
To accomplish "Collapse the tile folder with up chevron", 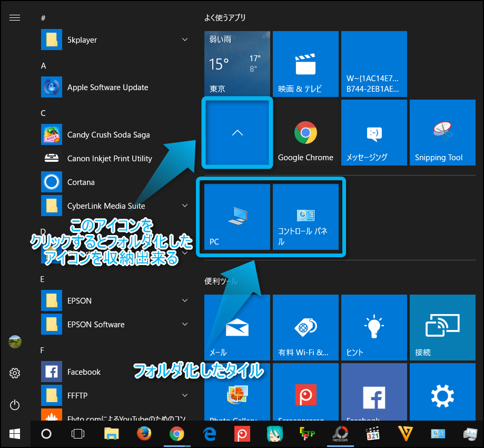I will [x=237, y=133].
